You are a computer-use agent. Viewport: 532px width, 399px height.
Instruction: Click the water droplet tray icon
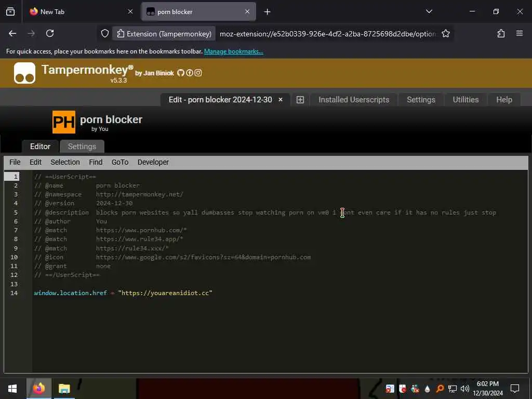(427, 389)
